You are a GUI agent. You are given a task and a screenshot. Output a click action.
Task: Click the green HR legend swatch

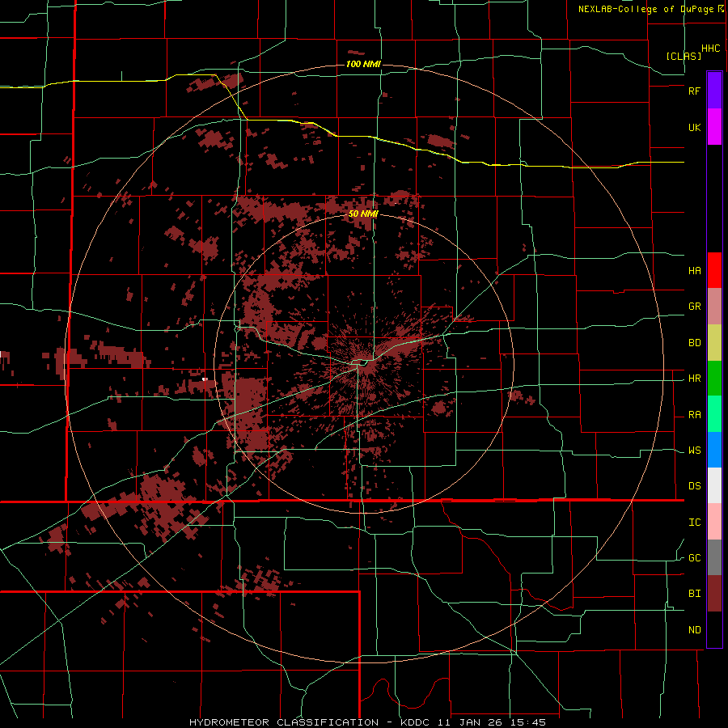click(x=714, y=379)
